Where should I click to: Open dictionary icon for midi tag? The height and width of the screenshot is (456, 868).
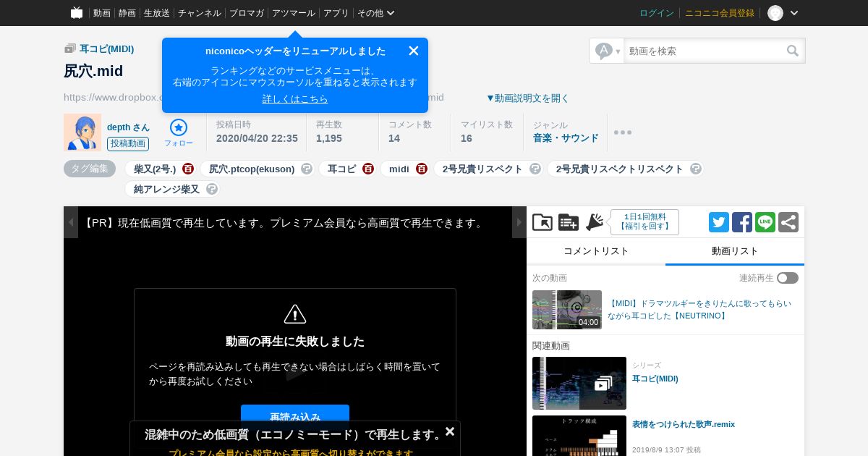(x=422, y=169)
